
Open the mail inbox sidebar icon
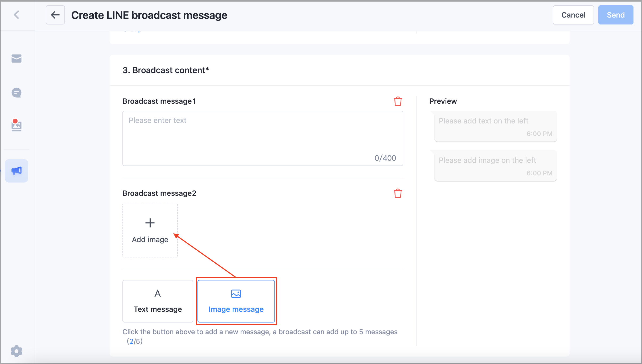click(x=17, y=59)
